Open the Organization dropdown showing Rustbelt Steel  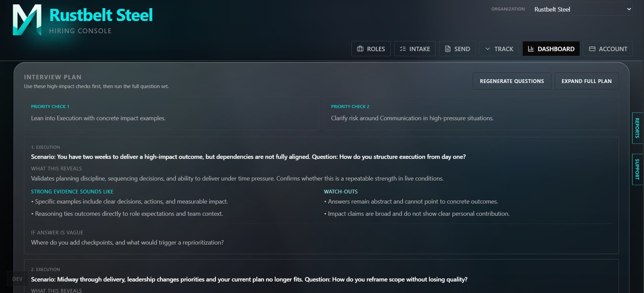point(582,9)
